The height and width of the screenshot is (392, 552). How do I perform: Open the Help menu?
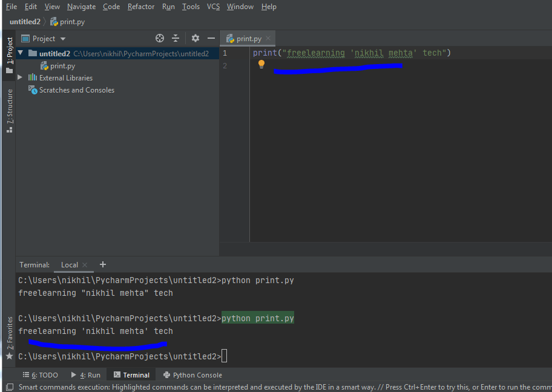click(x=269, y=7)
